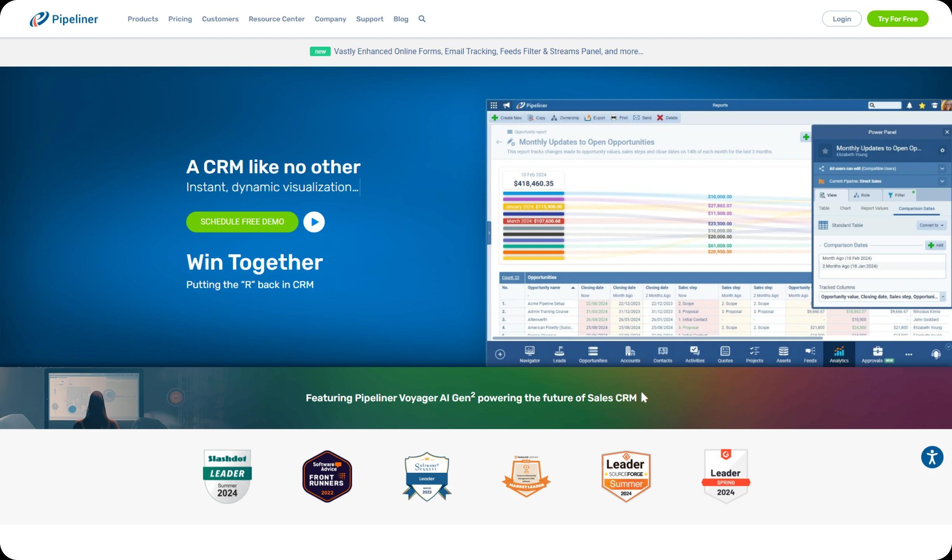The width and height of the screenshot is (952, 560).
Task: Select the January 2024 $115,900.00 bar
Action: point(533,207)
